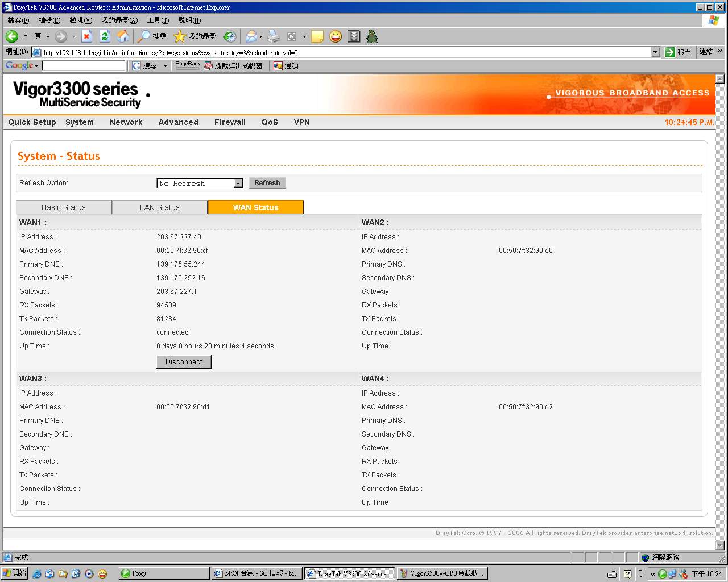Click WAN2 MAC address 00:50:7f:32:90:d0
This screenshot has height=582, width=728.
(x=526, y=251)
